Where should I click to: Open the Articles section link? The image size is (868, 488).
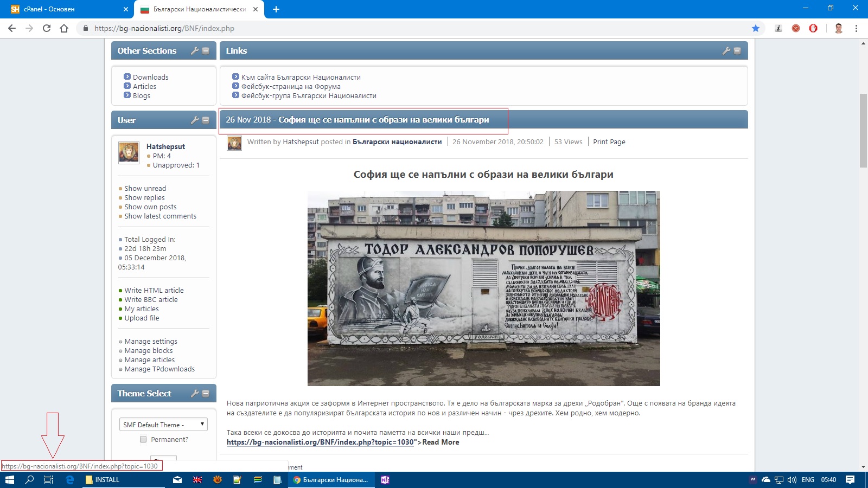(144, 86)
